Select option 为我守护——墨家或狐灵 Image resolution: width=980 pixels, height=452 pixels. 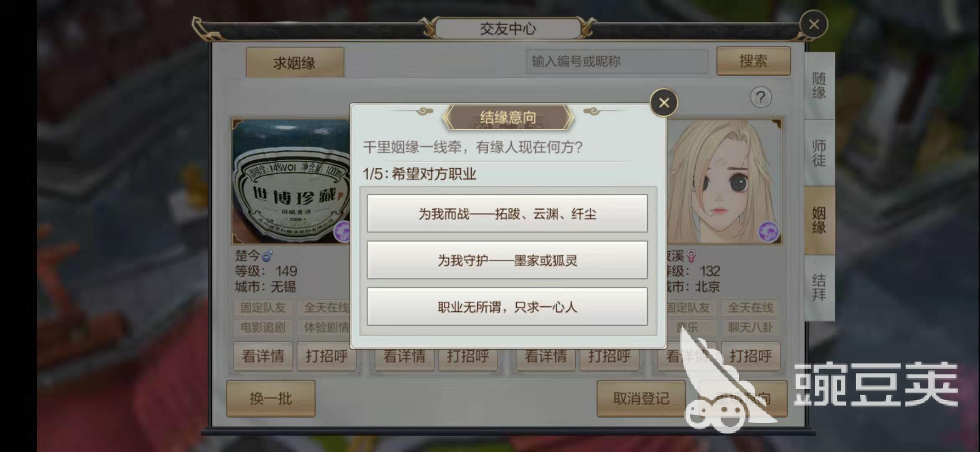tap(507, 260)
